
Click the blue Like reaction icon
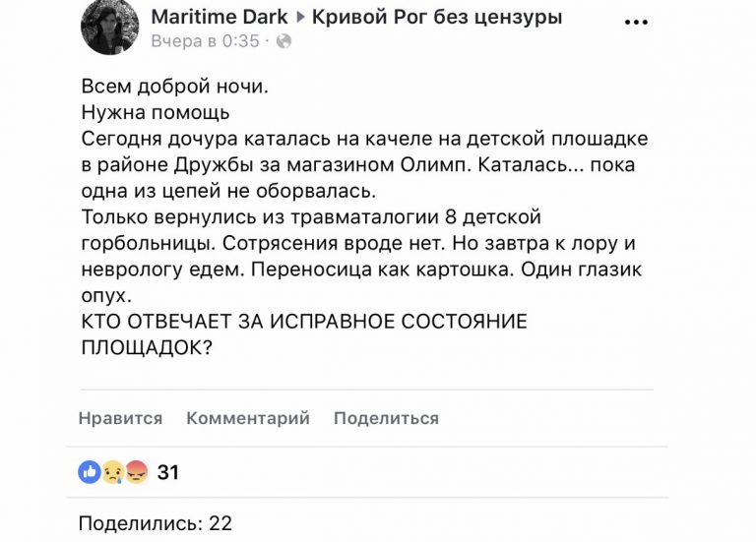[90, 471]
